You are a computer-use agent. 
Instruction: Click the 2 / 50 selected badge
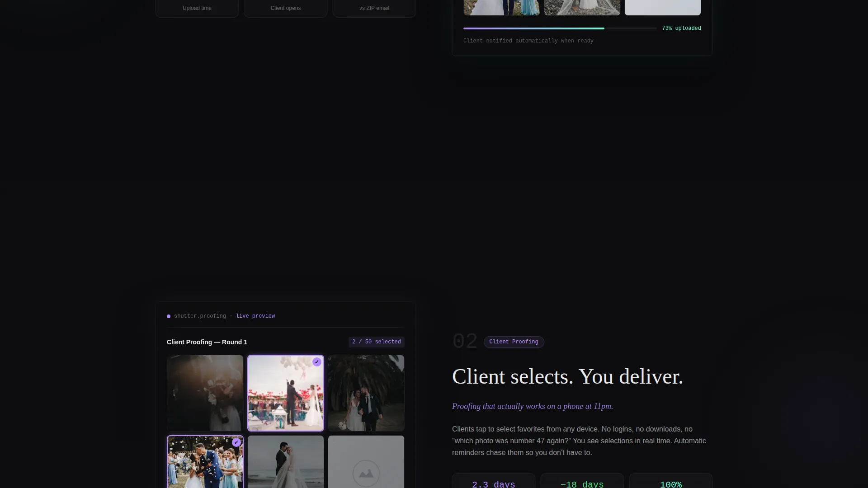tap(377, 342)
